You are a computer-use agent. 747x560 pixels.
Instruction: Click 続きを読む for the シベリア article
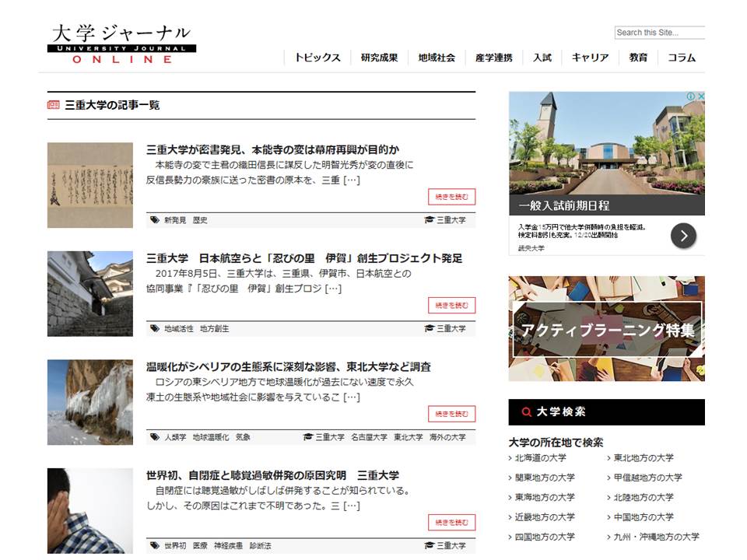pyautogui.click(x=451, y=414)
